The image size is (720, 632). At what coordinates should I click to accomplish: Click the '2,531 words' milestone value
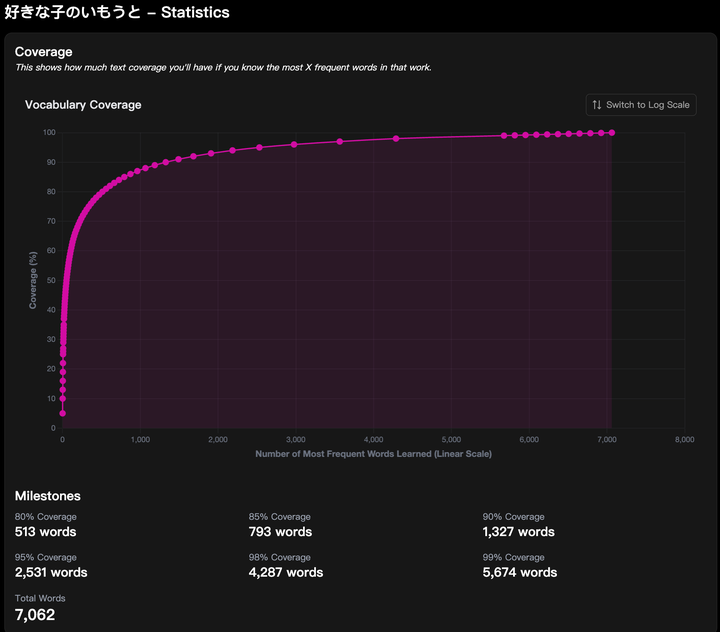click(x=51, y=572)
